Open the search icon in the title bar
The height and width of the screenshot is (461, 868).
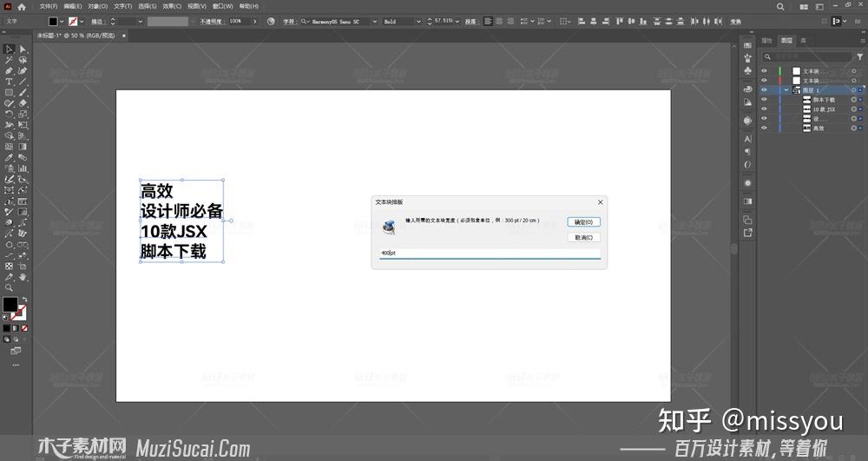pyautogui.click(x=780, y=7)
